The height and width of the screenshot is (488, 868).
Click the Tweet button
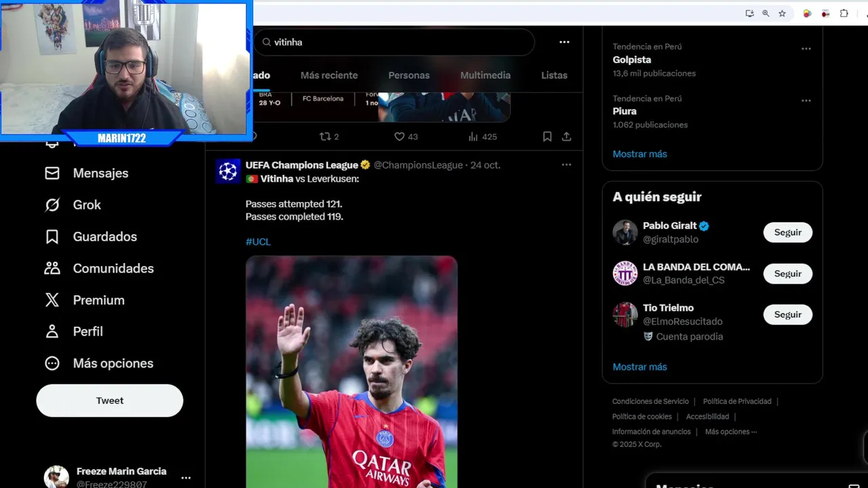[x=110, y=401]
